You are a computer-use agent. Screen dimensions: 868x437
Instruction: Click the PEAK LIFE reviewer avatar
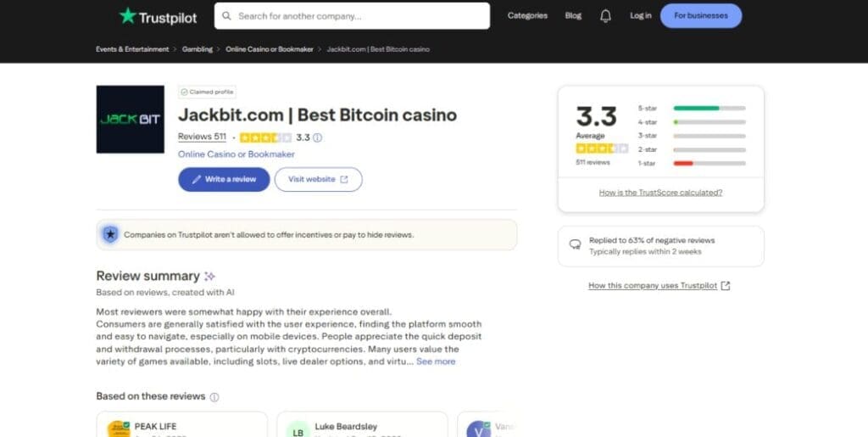[119, 429]
